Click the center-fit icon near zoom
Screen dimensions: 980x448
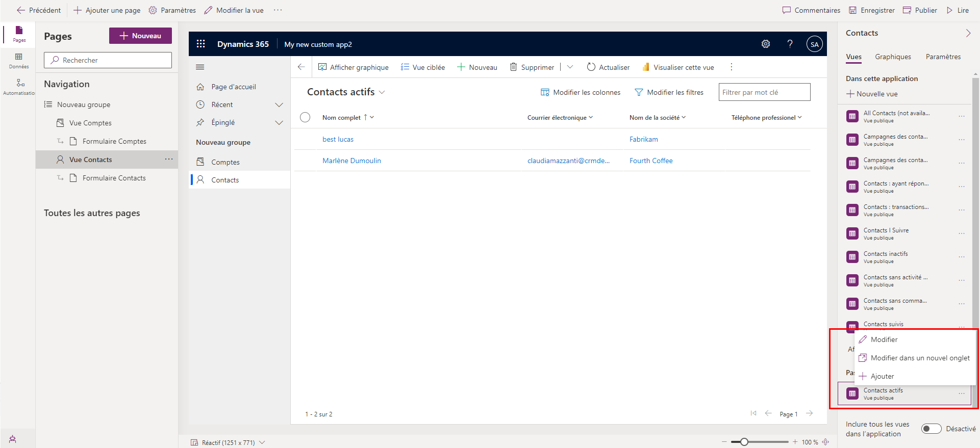pyautogui.click(x=825, y=442)
